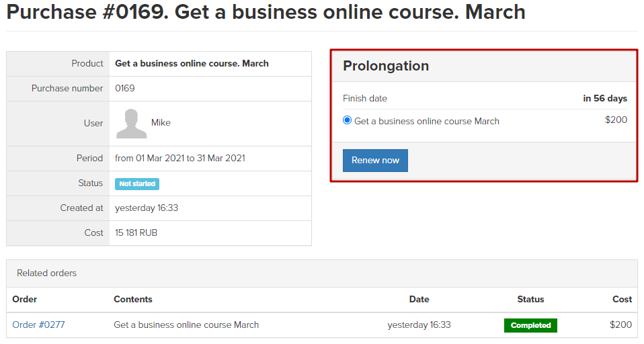This screenshot has width=644, height=344.
Task: Select the 'Get a business online course March' radio button
Action: (x=347, y=120)
